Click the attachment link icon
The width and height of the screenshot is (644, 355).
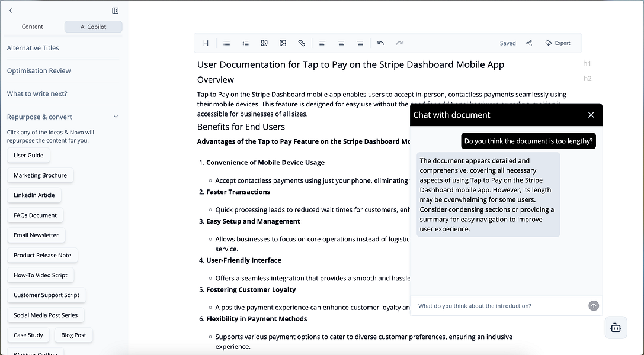click(302, 43)
